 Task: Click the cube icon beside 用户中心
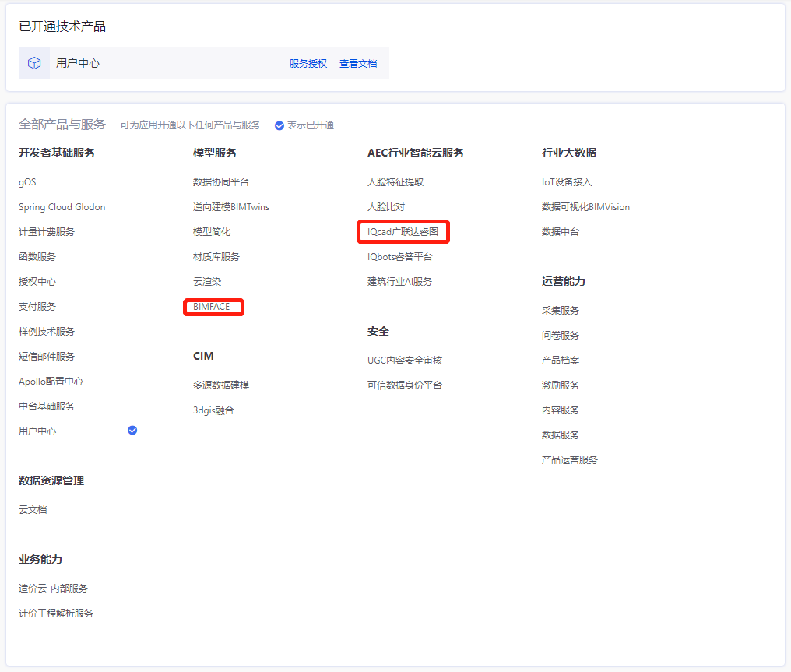tap(34, 63)
